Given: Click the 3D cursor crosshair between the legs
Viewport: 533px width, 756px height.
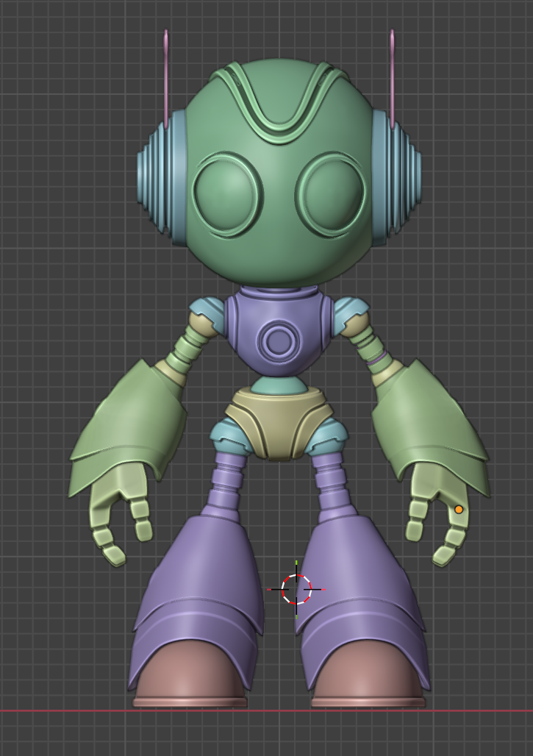Looking at the screenshot, I should pos(296,589).
